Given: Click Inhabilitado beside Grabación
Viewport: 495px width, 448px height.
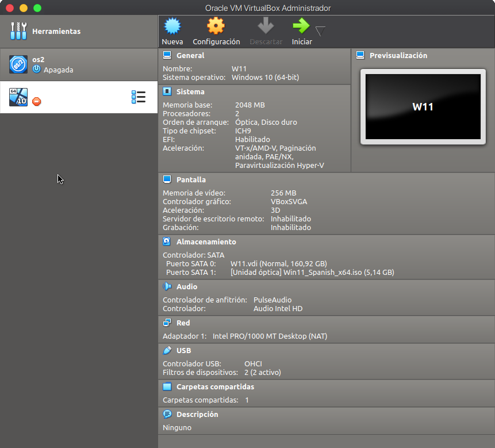Looking at the screenshot, I should tap(291, 228).
